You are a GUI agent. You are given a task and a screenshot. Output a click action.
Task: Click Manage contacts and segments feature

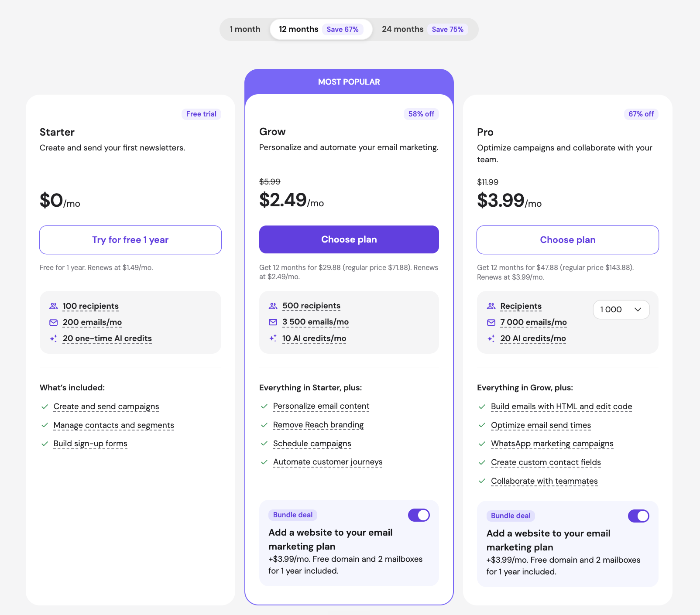114,425
